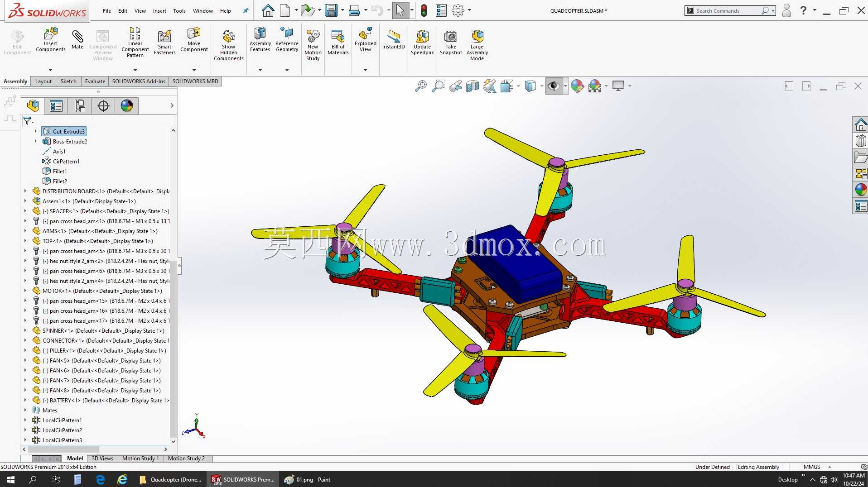Expand the Mates folder node
The image size is (868, 487).
25,411
